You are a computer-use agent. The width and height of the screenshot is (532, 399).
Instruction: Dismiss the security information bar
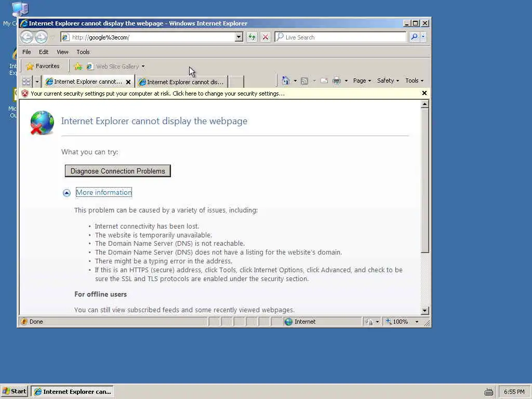click(424, 93)
